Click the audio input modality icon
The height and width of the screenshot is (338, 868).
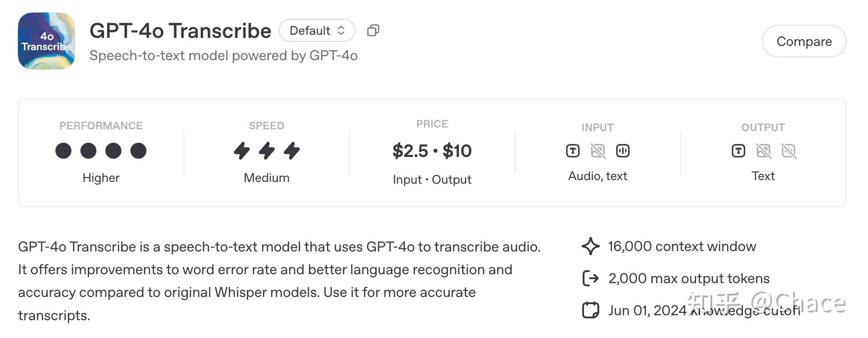[x=623, y=151]
